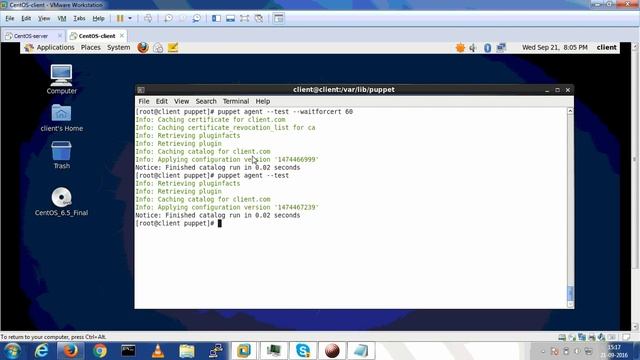The image size is (640, 360).
Task: Show or hide the VMware library panel
Action: pos(216,18)
